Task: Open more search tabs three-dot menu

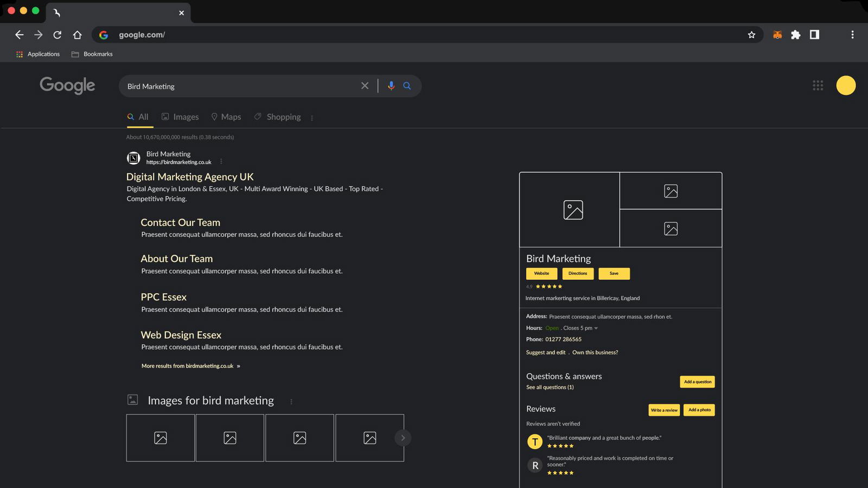Action: pyautogui.click(x=312, y=118)
